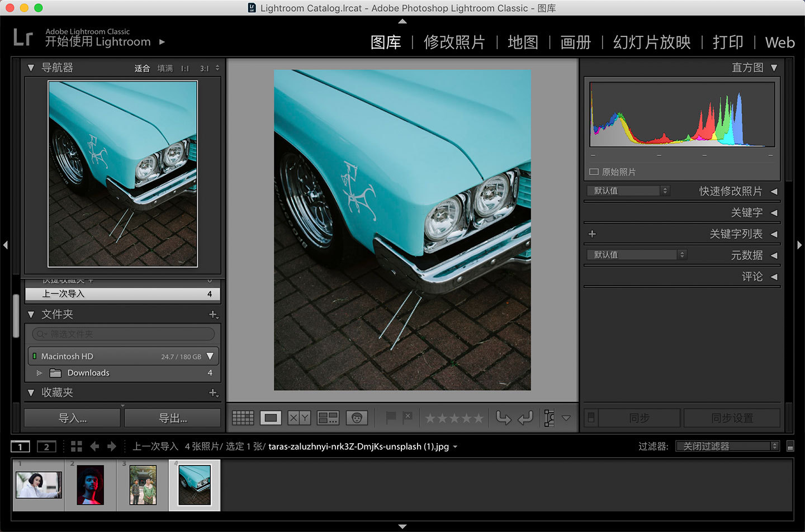Click the draw face region tool

coord(550,417)
